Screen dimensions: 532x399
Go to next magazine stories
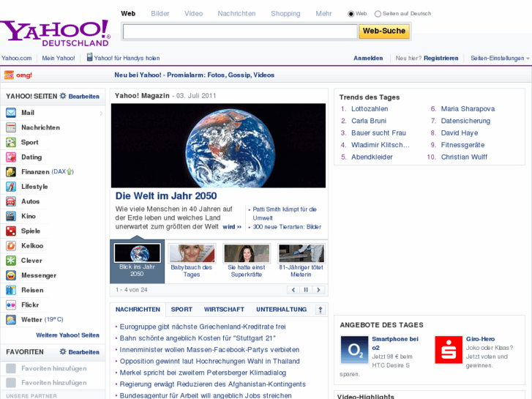[x=318, y=290]
